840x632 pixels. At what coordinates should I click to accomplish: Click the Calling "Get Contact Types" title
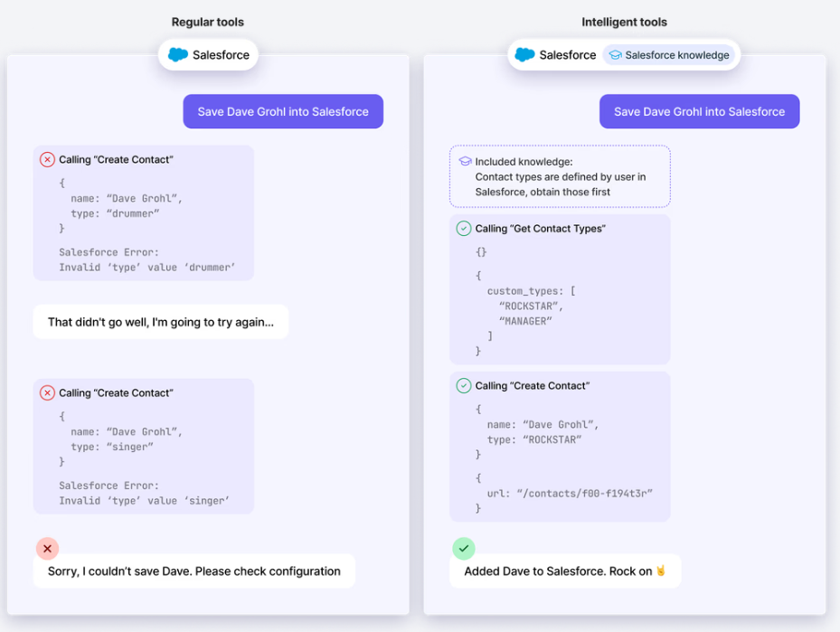click(x=540, y=229)
